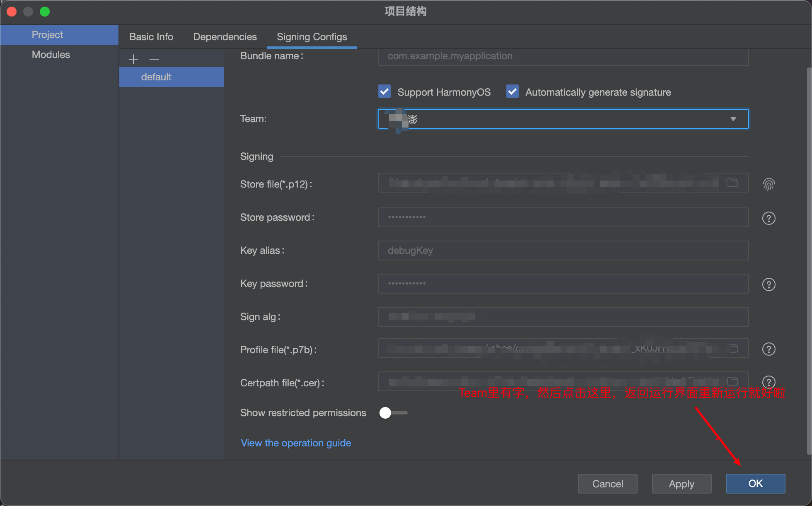Select the default signing config
This screenshot has width=812, height=506.
coord(172,77)
